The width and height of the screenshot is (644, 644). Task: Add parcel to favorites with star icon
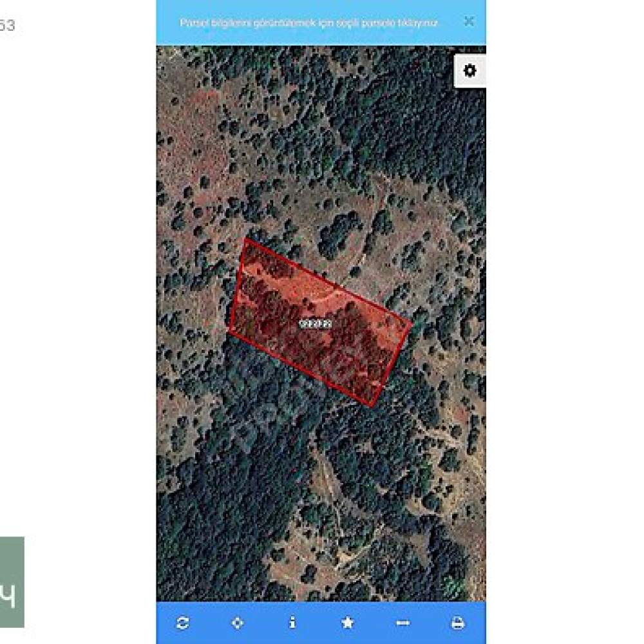pos(348,623)
